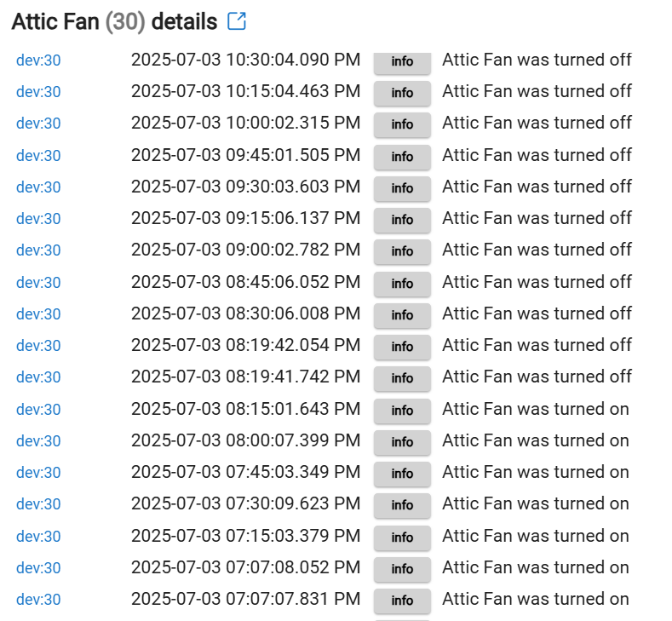This screenshot has width=672, height=621.
Task: Click info badge on 08:00:07.399 PM row
Action: click(x=402, y=442)
